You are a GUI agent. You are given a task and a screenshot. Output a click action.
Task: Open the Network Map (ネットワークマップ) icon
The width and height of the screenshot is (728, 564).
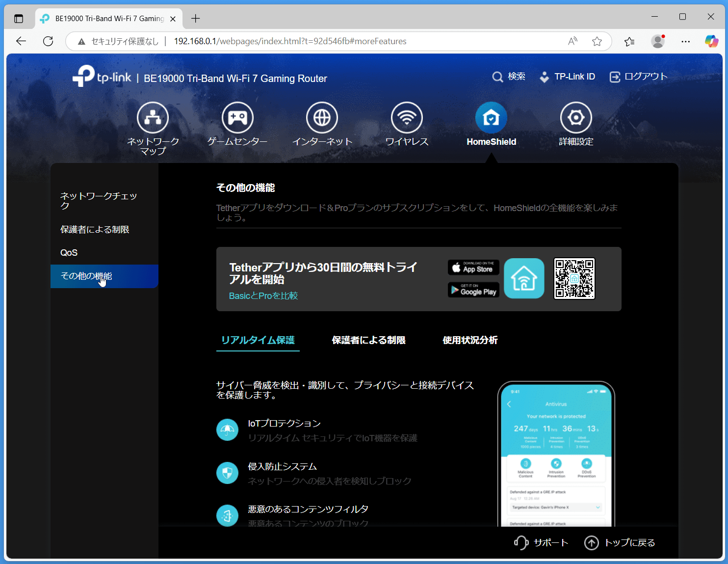(153, 118)
